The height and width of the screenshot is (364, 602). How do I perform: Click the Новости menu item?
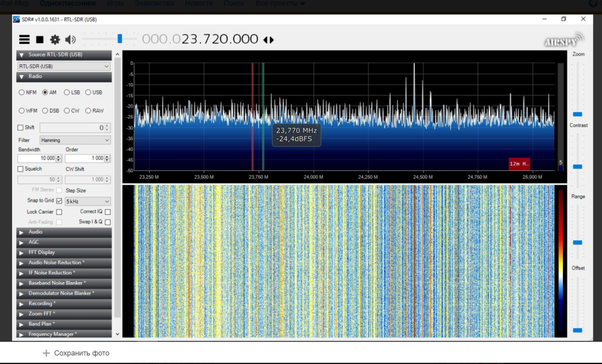coord(199,4)
